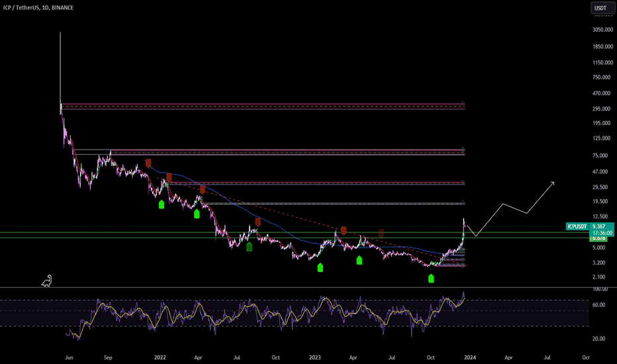Click the 47.000 price scale label
This screenshot has width=617, height=364.
tap(600, 171)
